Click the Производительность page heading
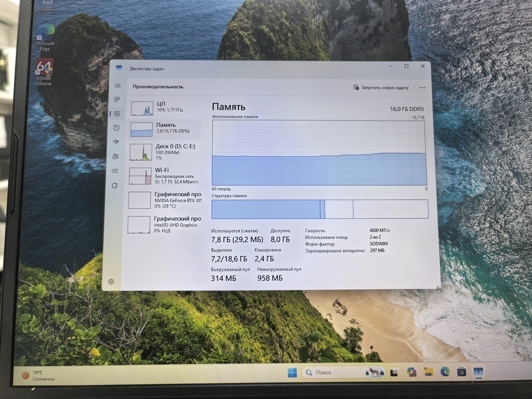This screenshot has height=399, width=532. point(158,87)
